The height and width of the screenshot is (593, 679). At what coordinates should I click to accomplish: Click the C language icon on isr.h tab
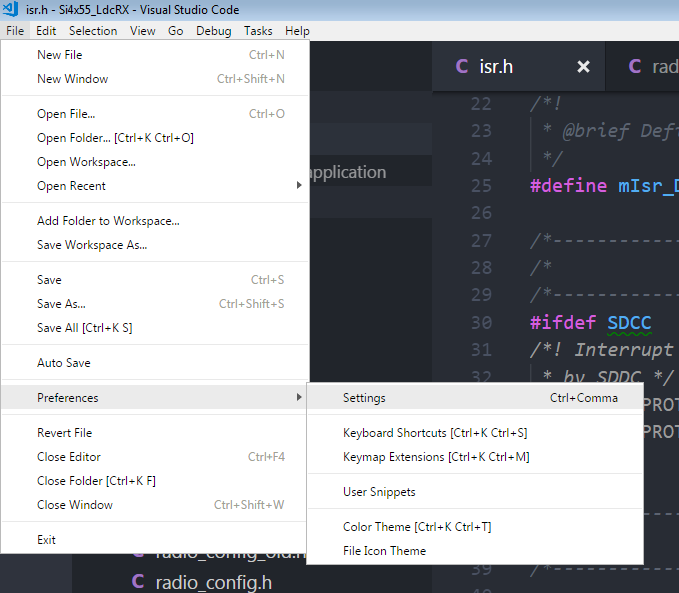pos(461,67)
